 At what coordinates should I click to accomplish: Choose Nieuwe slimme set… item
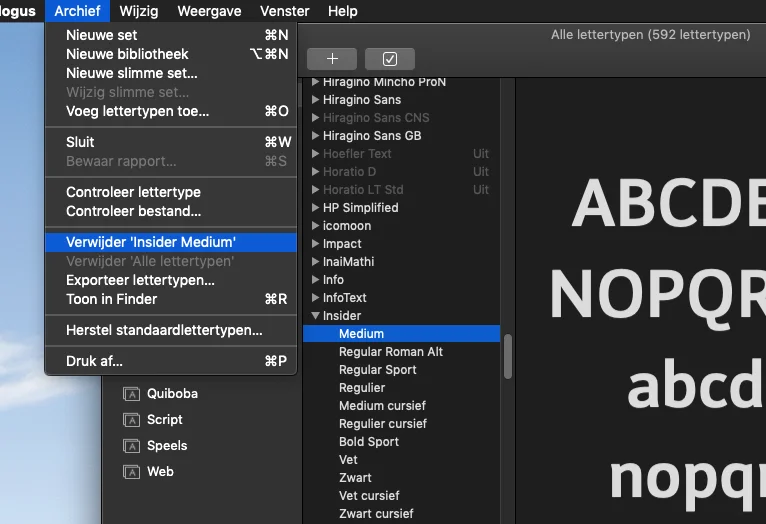(x=171, y=73)
